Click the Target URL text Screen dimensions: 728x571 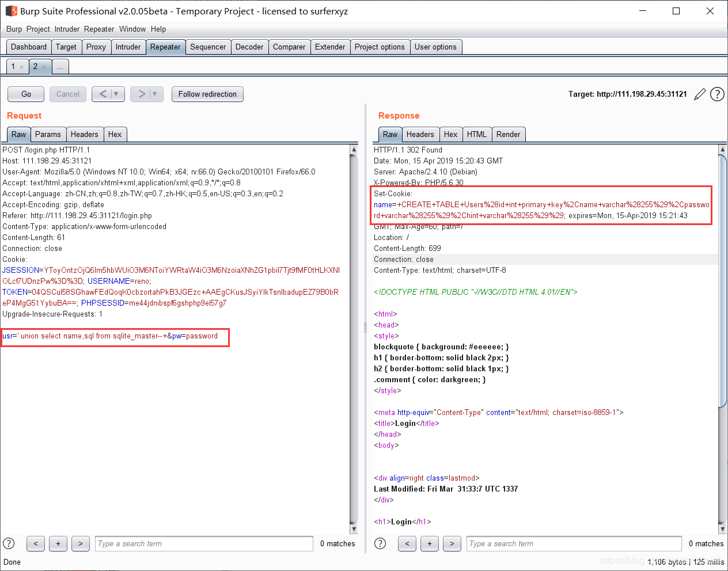[628, 94]
